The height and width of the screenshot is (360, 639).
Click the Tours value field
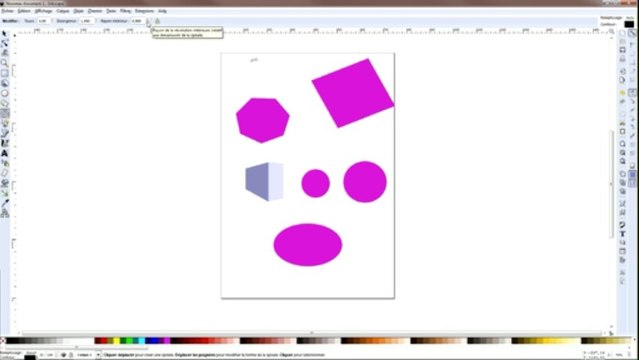coord(44,21)
